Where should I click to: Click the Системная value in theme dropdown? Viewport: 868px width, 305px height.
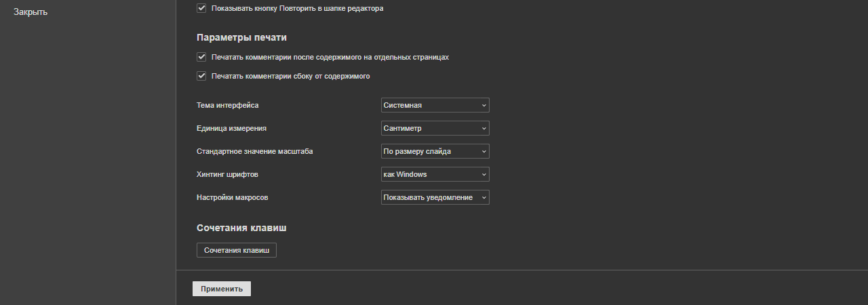click(403, 105)
